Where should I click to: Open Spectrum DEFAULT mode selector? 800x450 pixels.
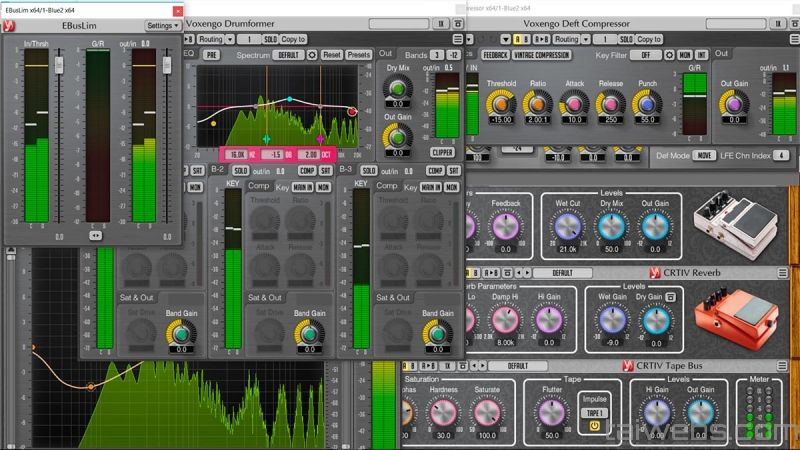[288, 55]
